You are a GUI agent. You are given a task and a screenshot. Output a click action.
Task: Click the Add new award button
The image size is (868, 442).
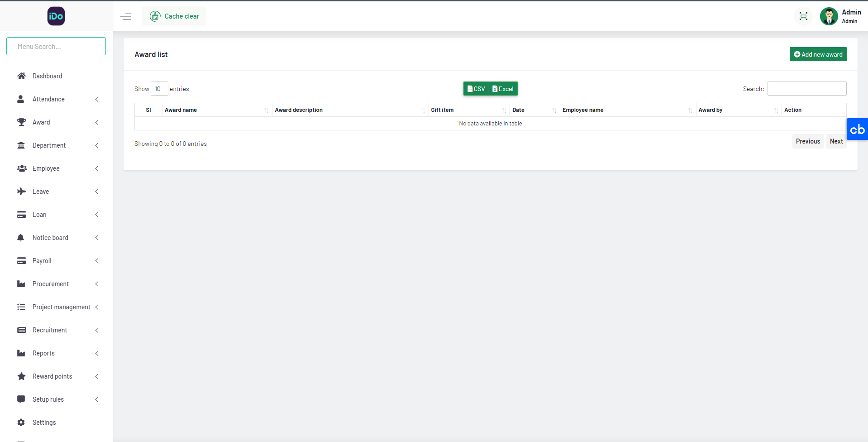(x=818, y=54)
